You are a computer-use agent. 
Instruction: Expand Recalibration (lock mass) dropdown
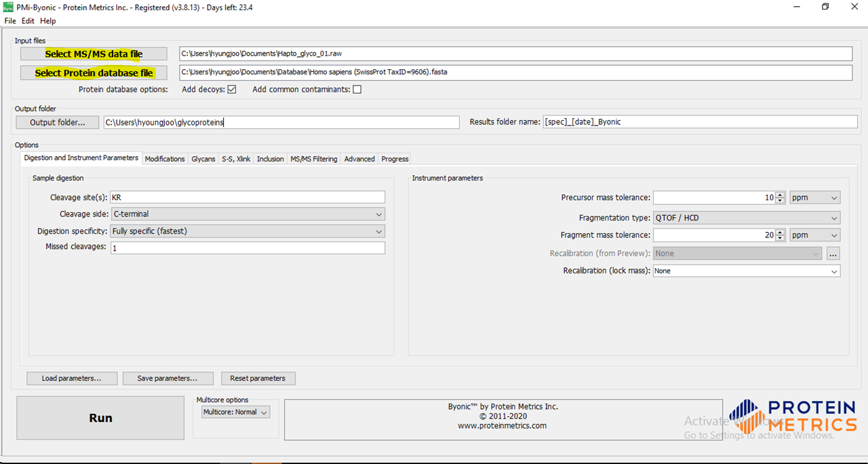(747, 271)
